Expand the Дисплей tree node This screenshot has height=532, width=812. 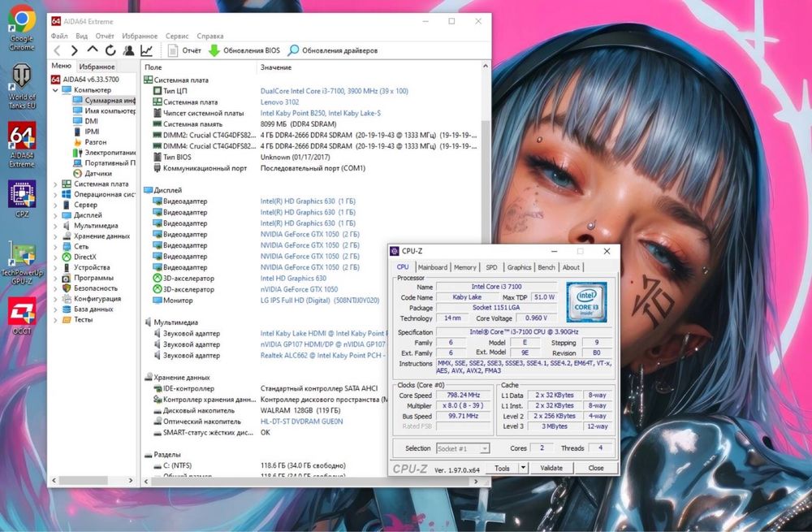coord(55,215)
